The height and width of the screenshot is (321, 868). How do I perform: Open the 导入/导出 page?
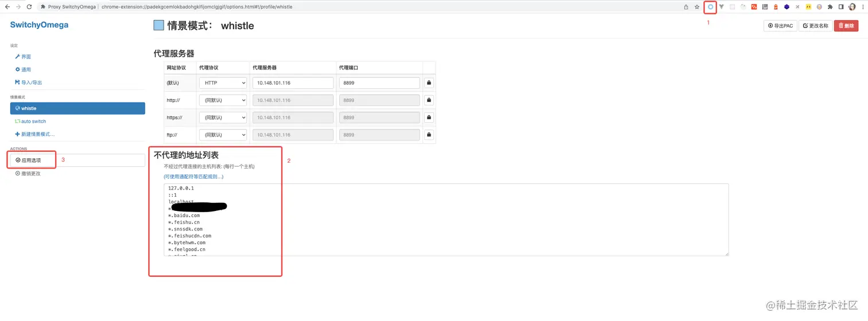(29, 82)
